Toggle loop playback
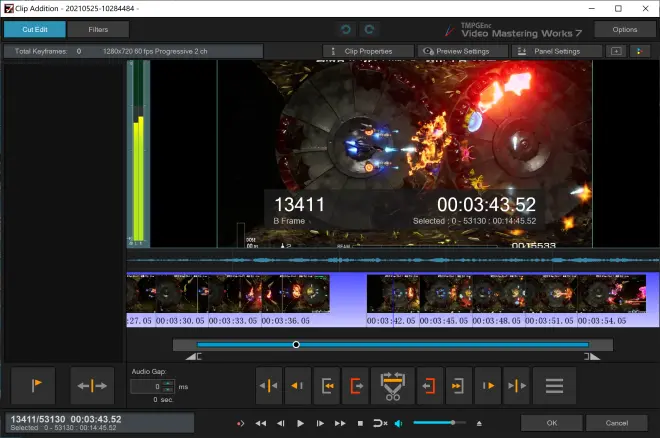660x438 pixels. click(380, 423)
